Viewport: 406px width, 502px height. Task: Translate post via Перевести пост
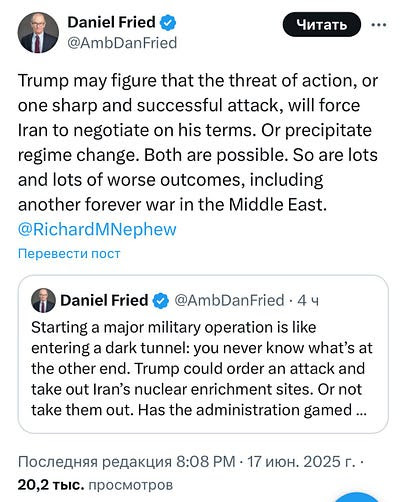tap(69, 254)
